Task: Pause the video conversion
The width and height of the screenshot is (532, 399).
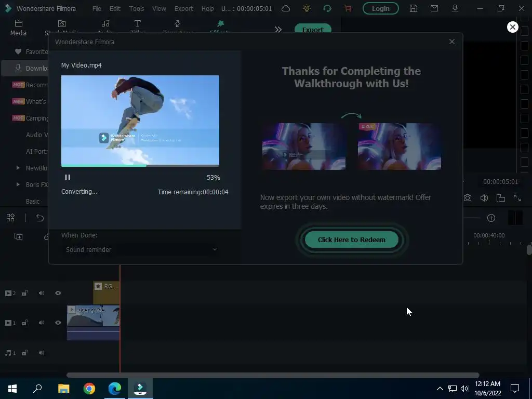Action: coord(67,177)
